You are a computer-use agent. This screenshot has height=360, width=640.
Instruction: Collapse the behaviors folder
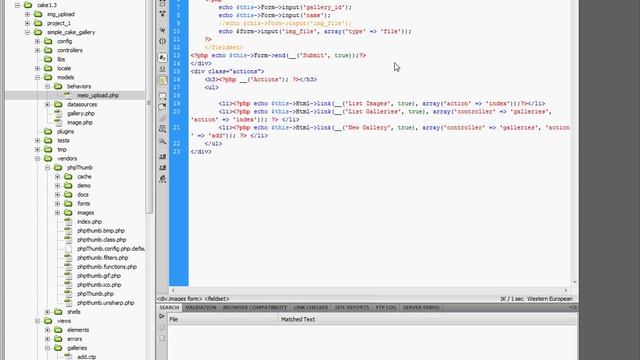pyautogui.click(x=47, y=87)
